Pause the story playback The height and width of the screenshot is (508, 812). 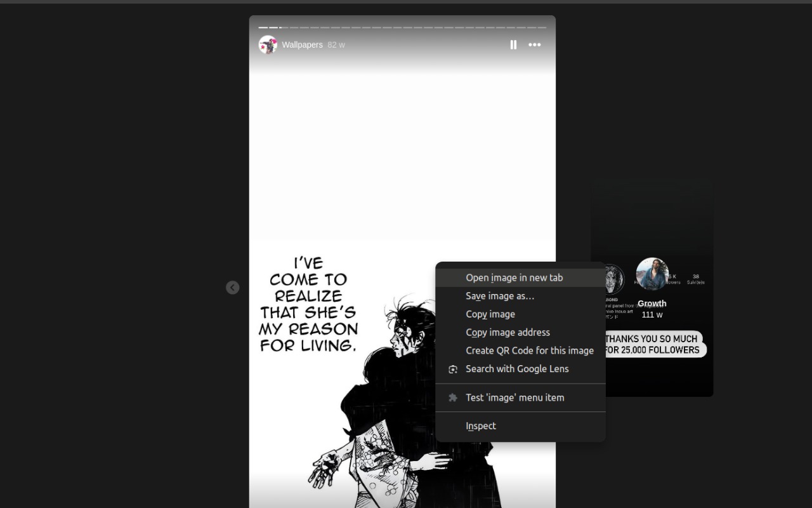tap(513, 44)
